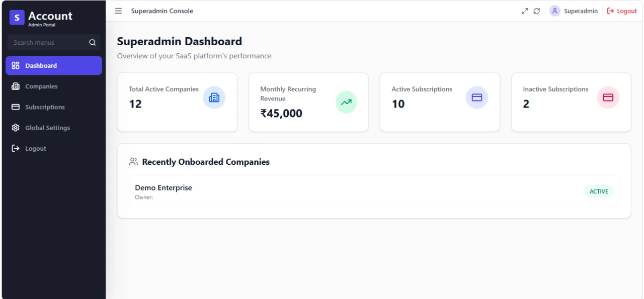Image resolution: width=644 pixels, height=299 pixels.
Task: Open Global Settings in the sidebar
Action: [x=54, y=128]
